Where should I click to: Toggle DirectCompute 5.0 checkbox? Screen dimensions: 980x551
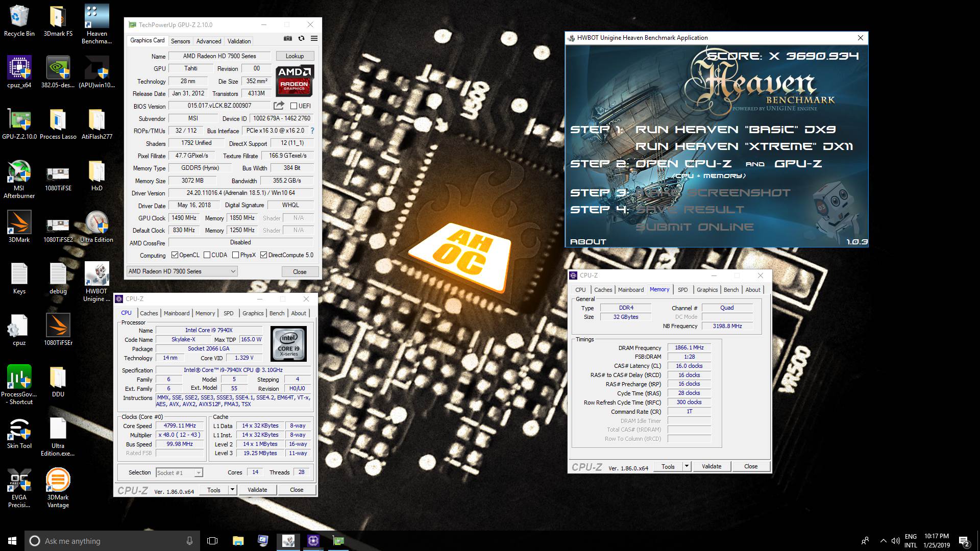pos(263,255)
